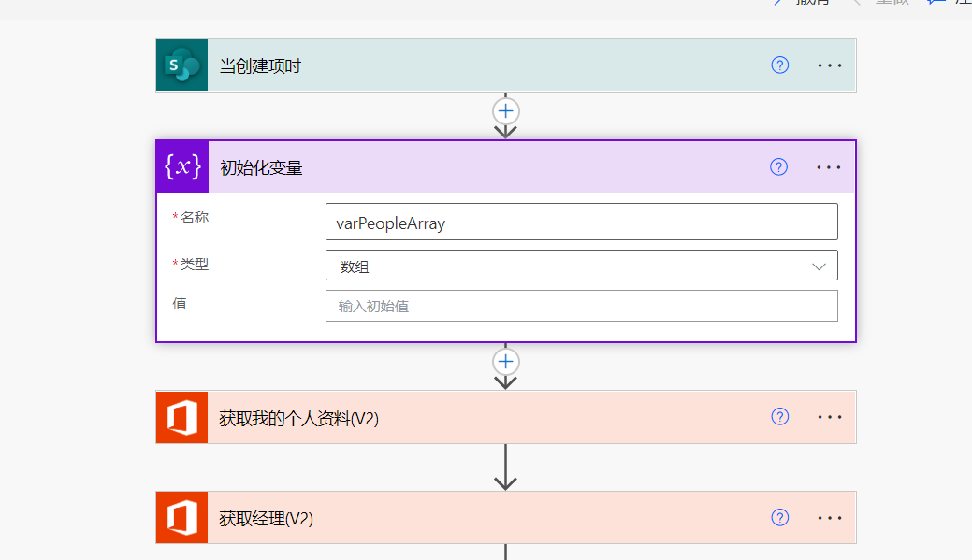Image resolution: width=972 pixels, height=560 pixels.
Task: Show help for the 获取经理(V2) action
Action: point(780,518)
